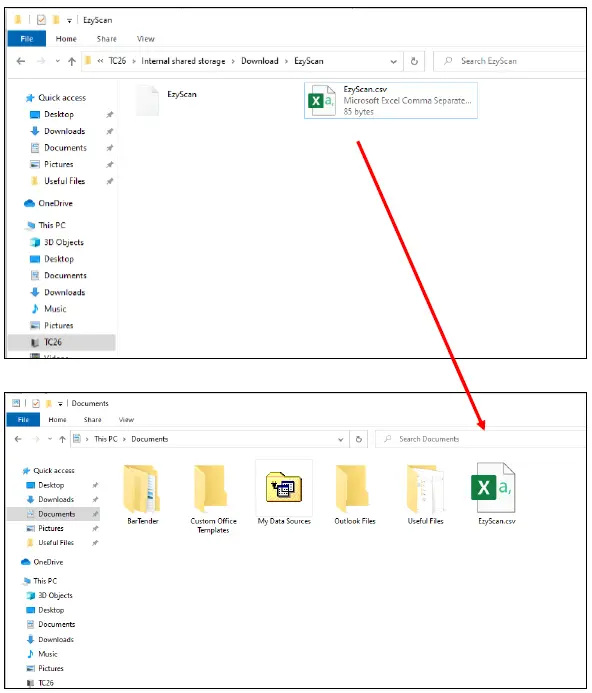This screenshot has height=693, width=592.
Task: Open the File tab in Documents window
Action: [23, 419]
